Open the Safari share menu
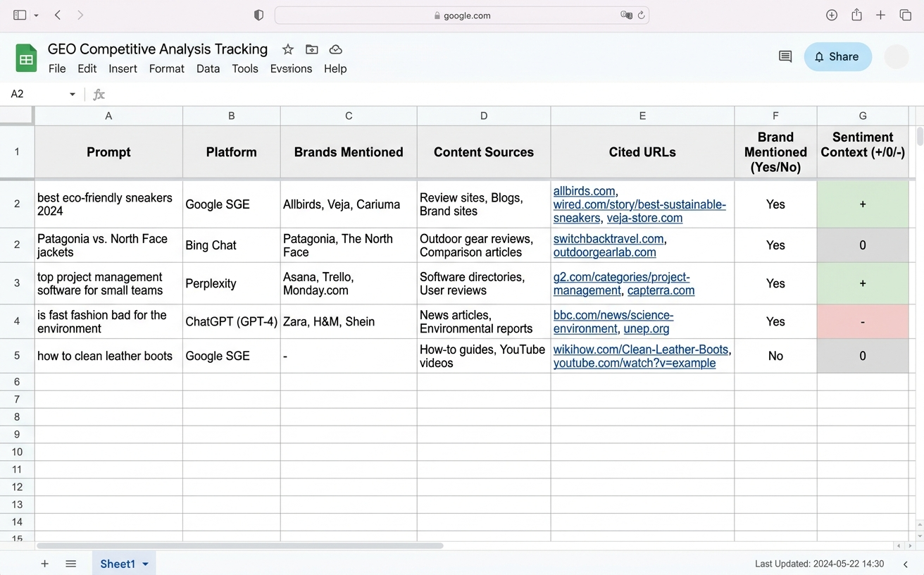Image resolution: width=924 pixels, height=575 pixels. (856, 15)
